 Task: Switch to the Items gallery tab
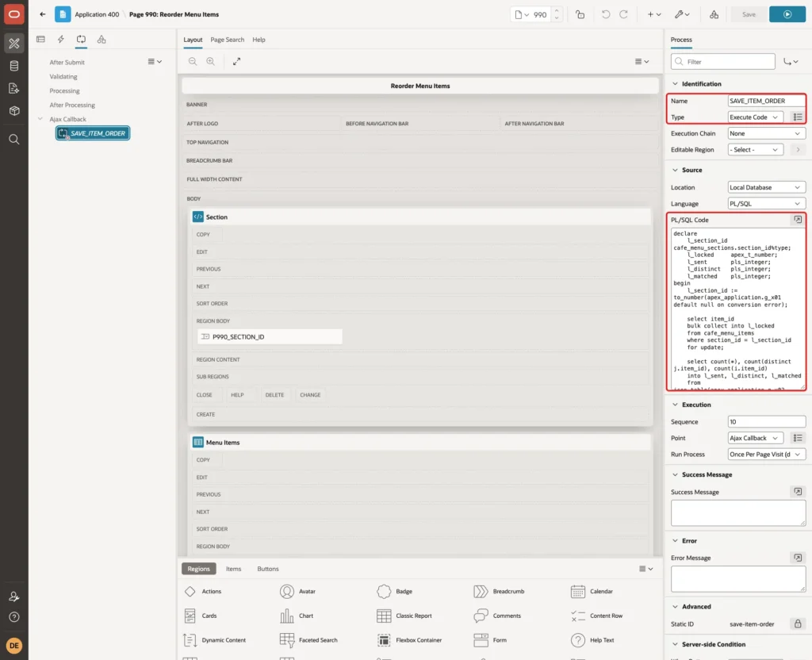pyautogui.click(x=234, y=569)
